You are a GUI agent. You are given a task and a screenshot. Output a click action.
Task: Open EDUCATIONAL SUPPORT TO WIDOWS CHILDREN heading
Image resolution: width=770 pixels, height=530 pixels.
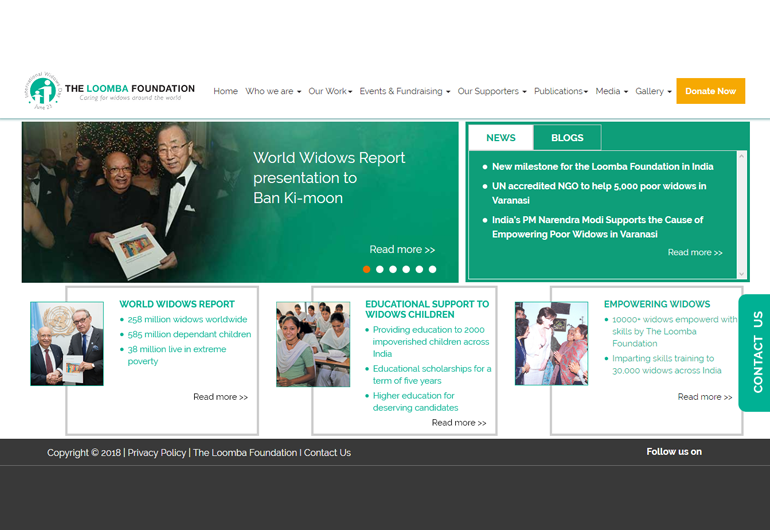click(x=427, y=309)
